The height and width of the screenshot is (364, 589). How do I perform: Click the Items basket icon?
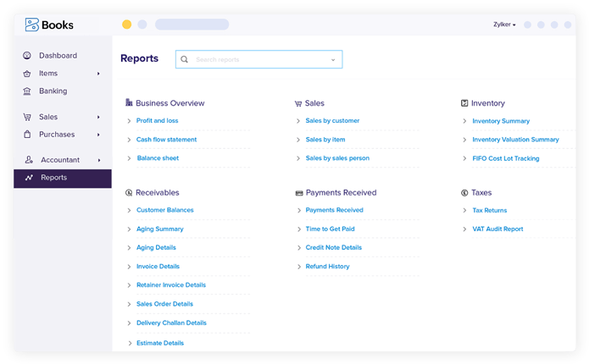27,74
